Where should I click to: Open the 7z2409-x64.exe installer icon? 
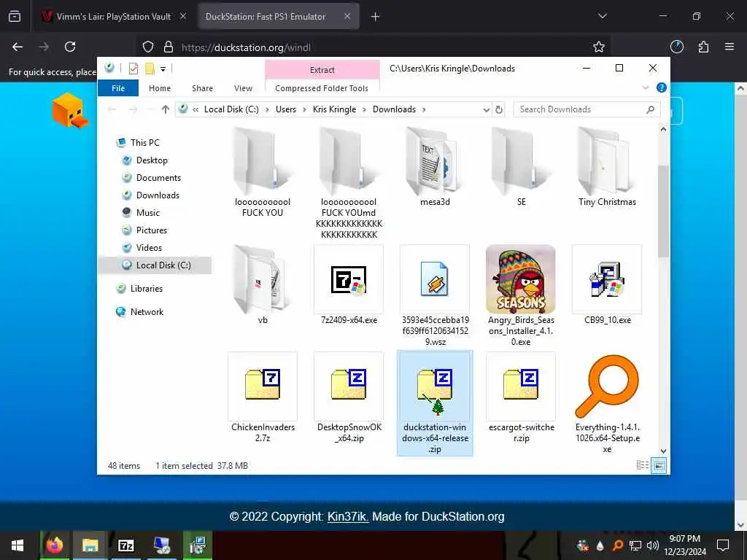tap(349, 279)
